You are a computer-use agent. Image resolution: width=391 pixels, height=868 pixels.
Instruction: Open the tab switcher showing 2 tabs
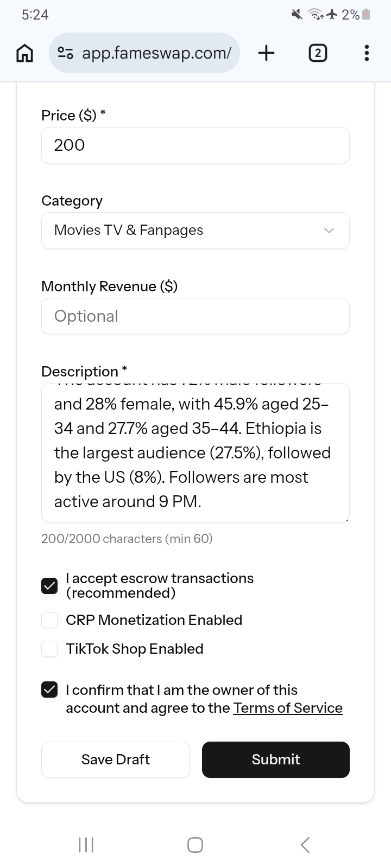click(x=318, y=53)
